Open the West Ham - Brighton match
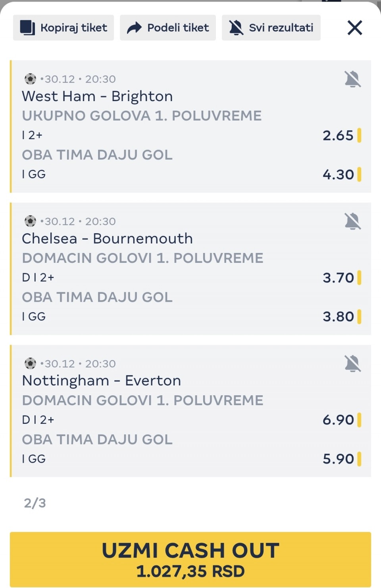This screenshot has width=381, height=588. tap(97, 96)
